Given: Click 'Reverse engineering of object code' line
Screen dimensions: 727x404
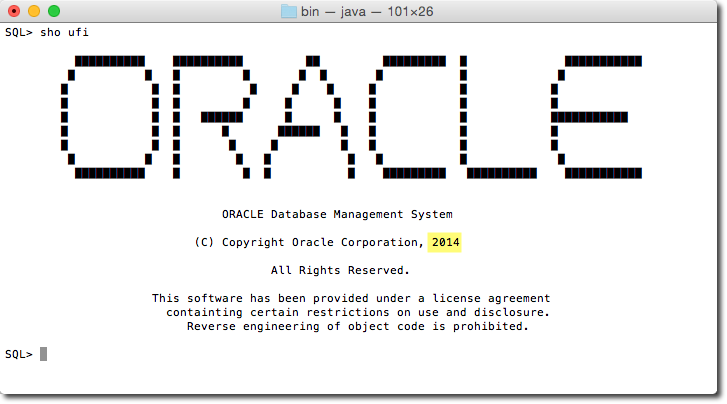Looking at the screenshot, I should click(357, 326).
